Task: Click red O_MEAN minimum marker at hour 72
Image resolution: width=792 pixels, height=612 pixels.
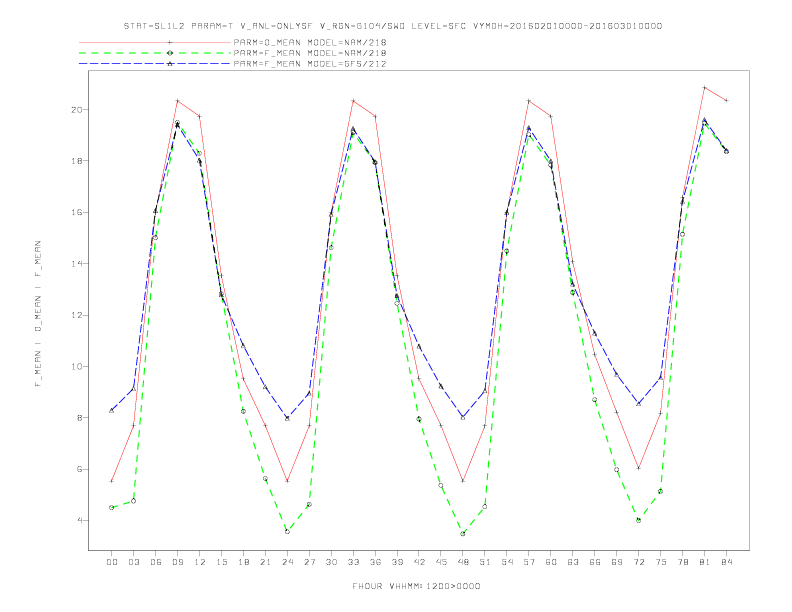Action: click(x=638, y=468)
